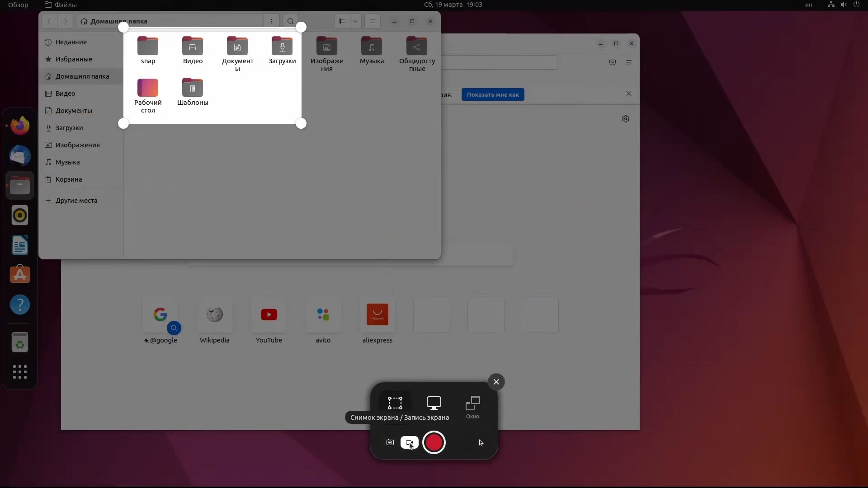868x488 pixels.
Task: Open Files from the dock
Action: point(20,186)
